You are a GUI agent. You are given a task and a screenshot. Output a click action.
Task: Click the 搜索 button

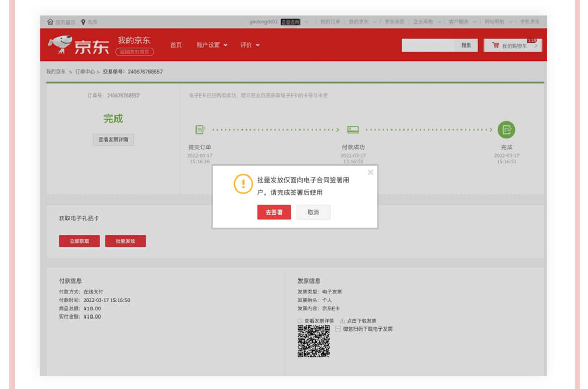(466, 45)
